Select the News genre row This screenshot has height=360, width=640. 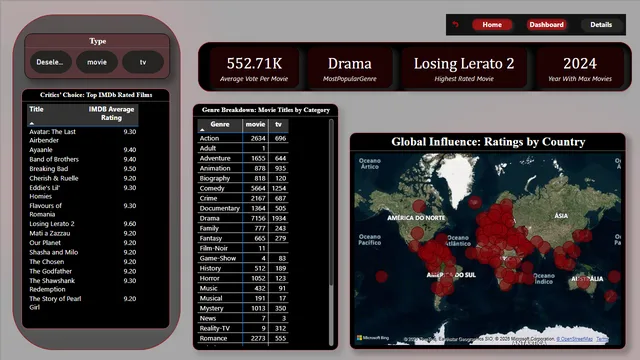point(243,318)
